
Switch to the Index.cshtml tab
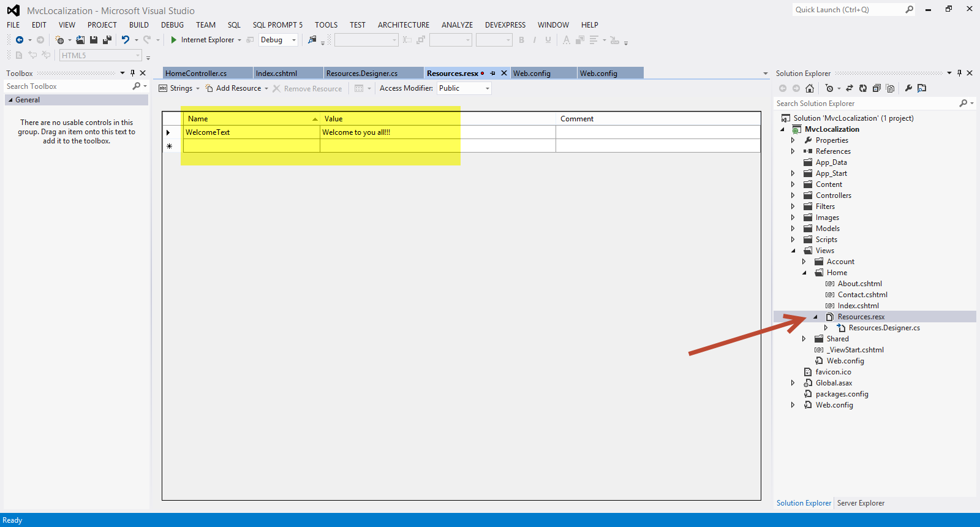coord(288,73)
